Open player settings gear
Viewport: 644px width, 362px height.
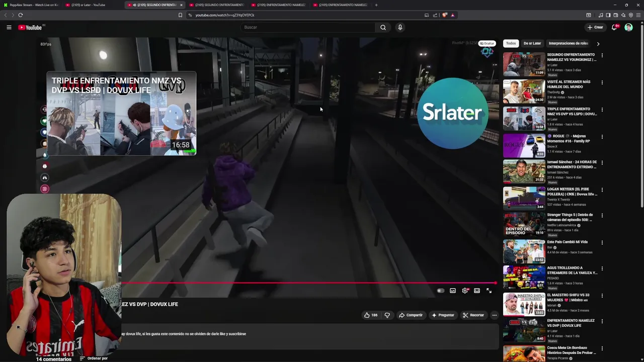(465, 291)
